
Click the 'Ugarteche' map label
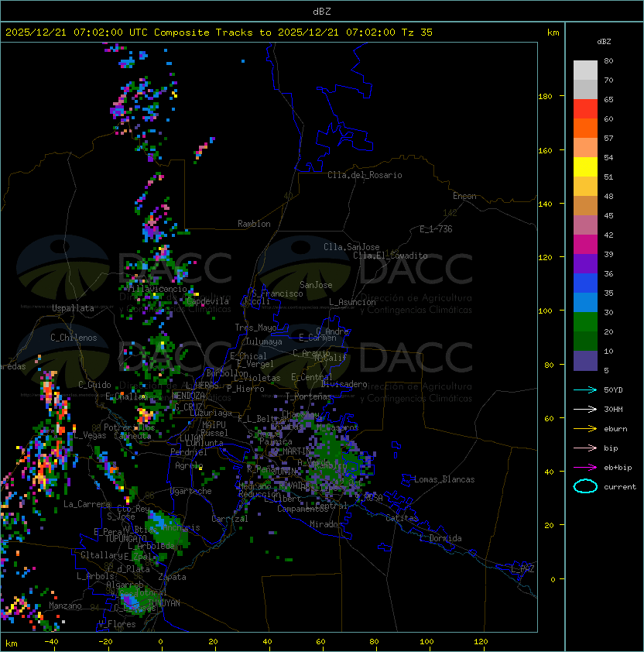191,491
